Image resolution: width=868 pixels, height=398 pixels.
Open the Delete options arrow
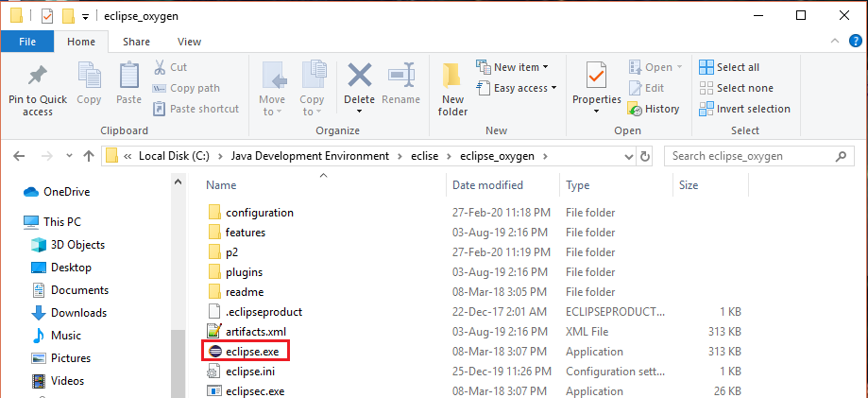359,112
